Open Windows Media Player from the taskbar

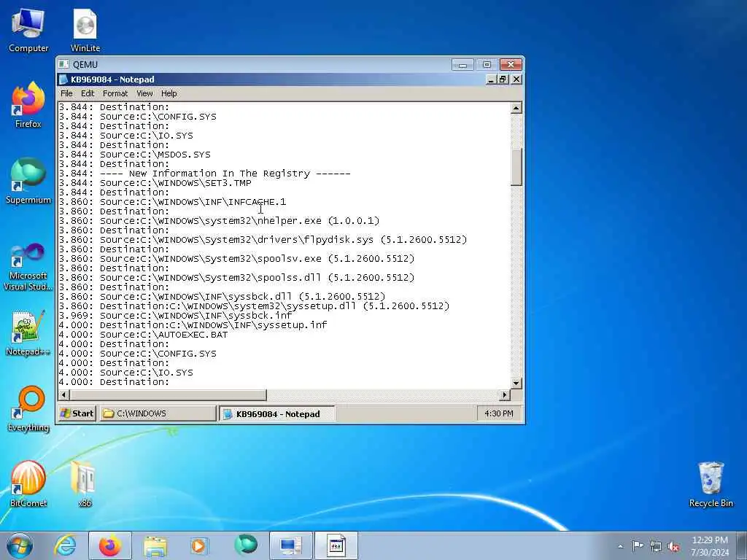point(200,545)
